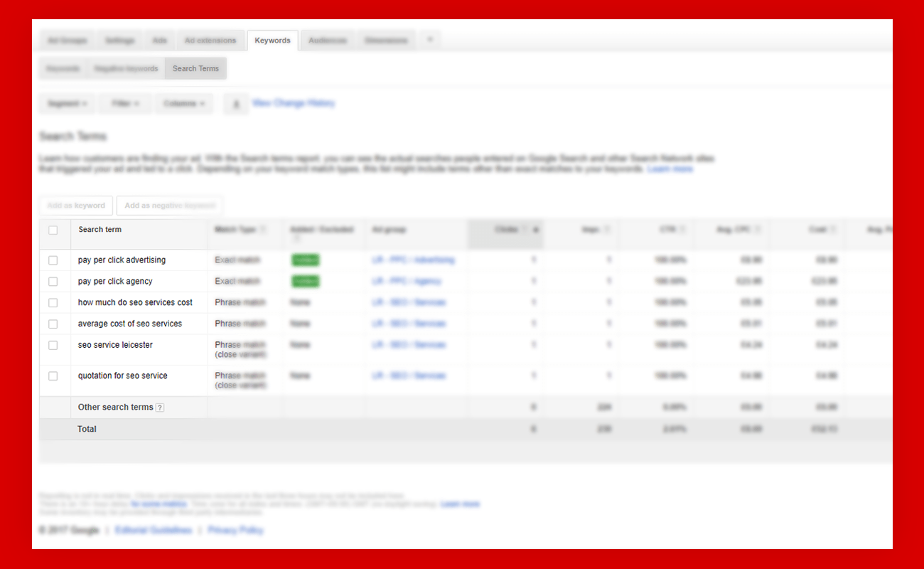The height and width of the screenshot is (569, 924).
Task: Open the Ad extensions tab
Action: coord(210,41)
